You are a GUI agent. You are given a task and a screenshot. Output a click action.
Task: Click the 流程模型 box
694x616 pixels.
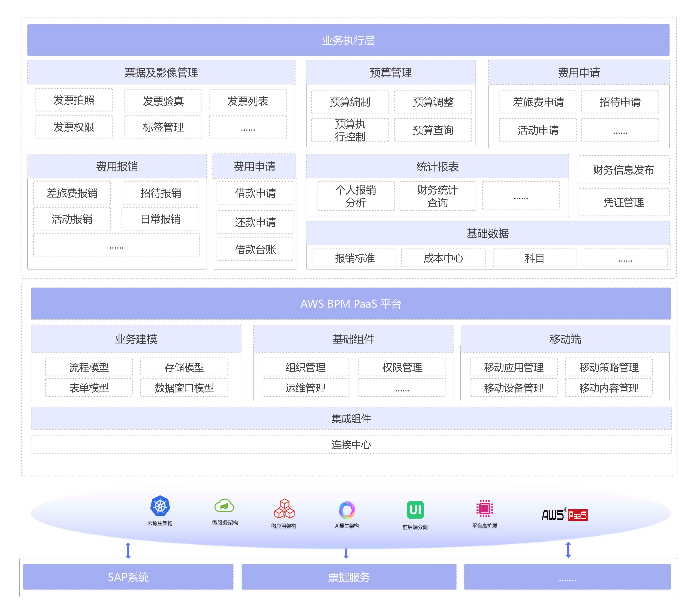[89, 367]
